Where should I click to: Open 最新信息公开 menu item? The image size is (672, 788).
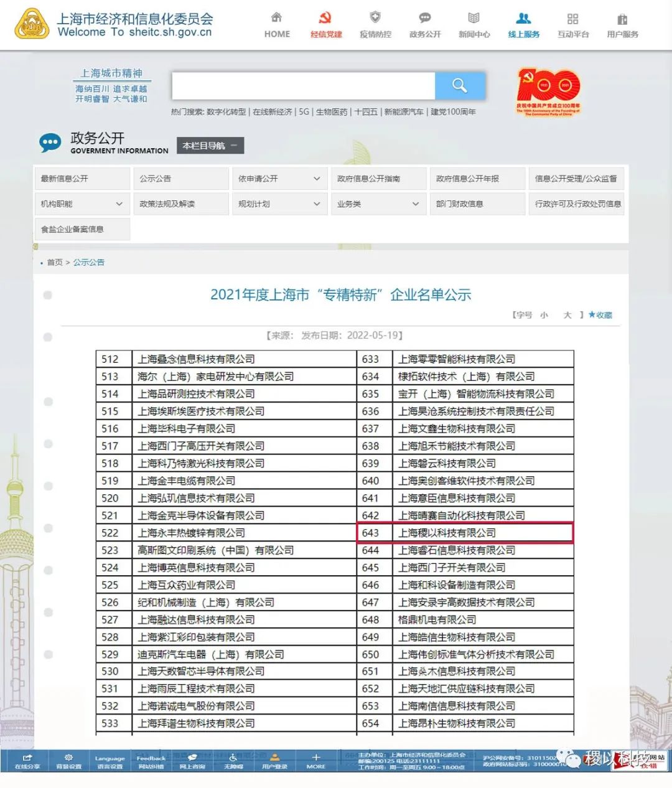82,179
